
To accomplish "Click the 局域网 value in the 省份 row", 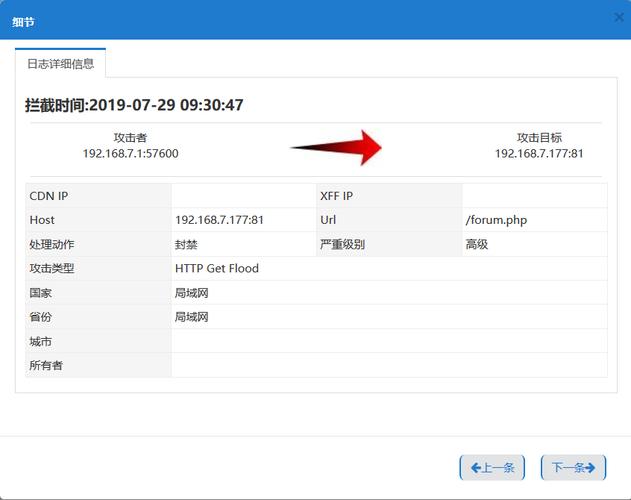I will [192, 317].
